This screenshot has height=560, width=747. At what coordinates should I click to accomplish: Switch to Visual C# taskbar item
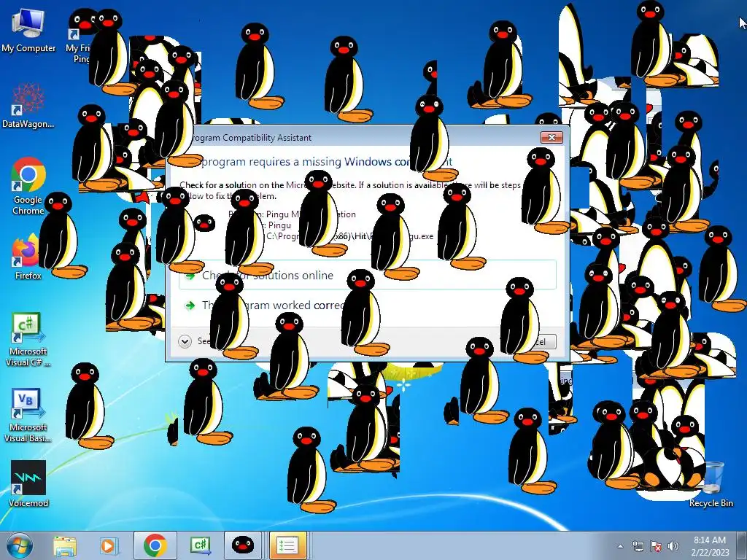pos(200,545)
